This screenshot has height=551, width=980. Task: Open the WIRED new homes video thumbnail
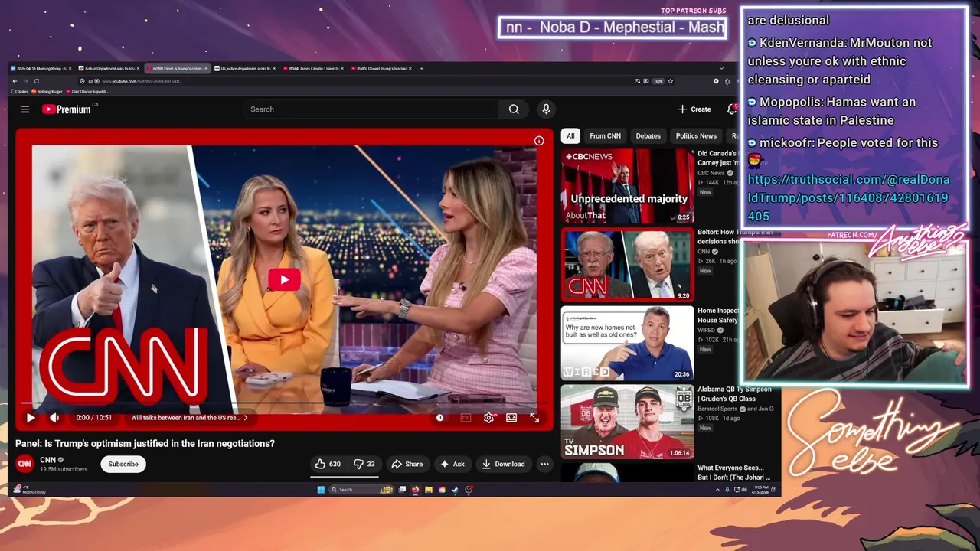(x=628, y=343)
